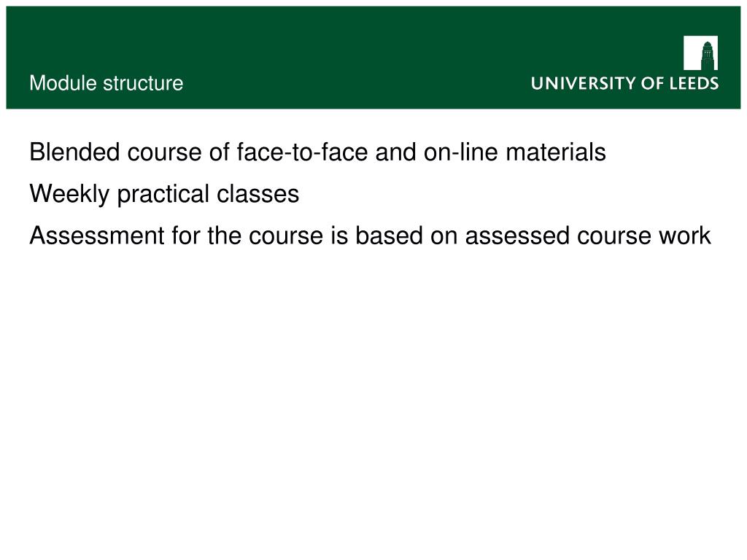Click the word classes
Viewport: 747px width, 560px height.
coord(258,194)
